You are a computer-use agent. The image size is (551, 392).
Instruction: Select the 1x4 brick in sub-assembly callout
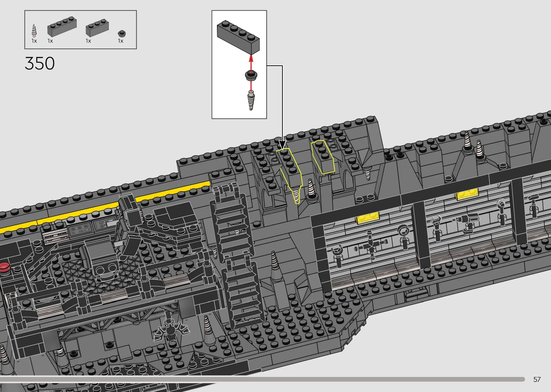point(238,37)
